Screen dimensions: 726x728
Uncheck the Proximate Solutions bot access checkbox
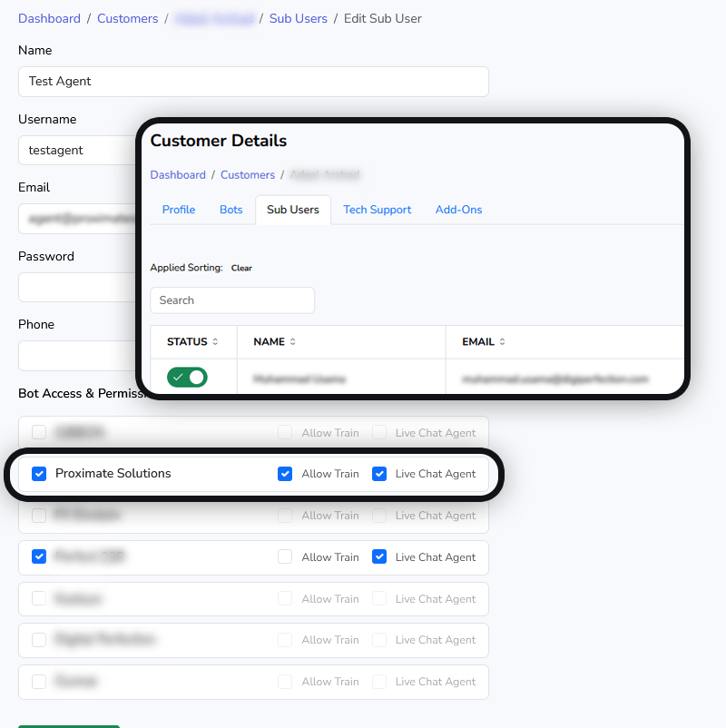39,474
